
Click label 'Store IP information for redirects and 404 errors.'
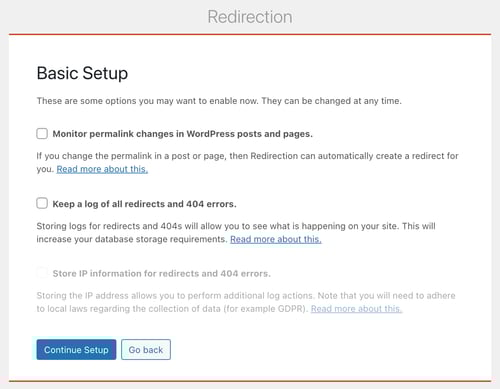click(x=162, y=274)
